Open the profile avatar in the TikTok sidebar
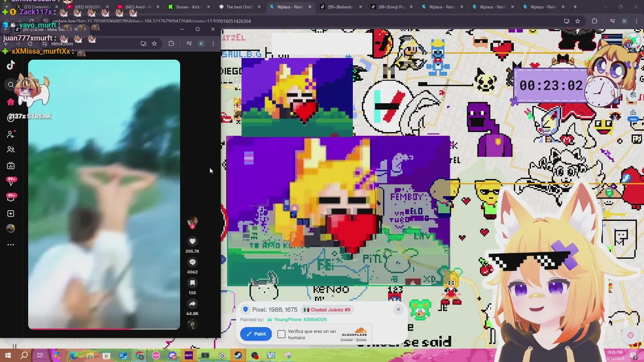Image resolution: width=644 pixels, height=362 pixels. [x=11, y=228]
